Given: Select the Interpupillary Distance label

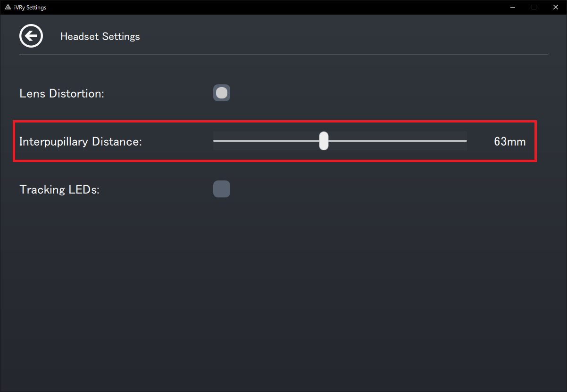Looking at the screenshot, I should pyautogui.click(x=81, y=141).
